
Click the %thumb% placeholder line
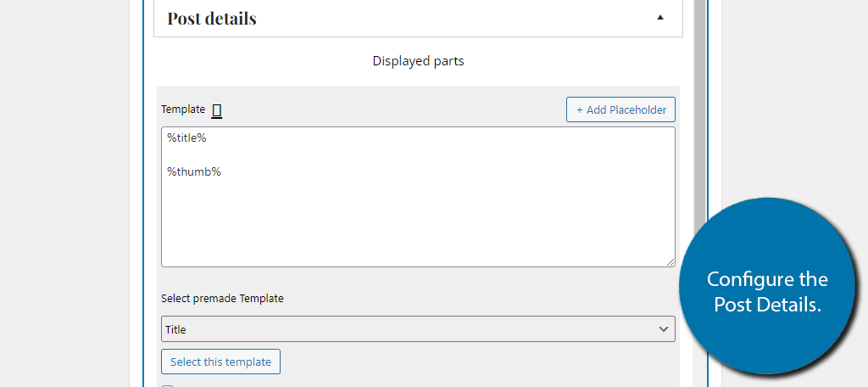pyautogui.click(x=194, y=172)
